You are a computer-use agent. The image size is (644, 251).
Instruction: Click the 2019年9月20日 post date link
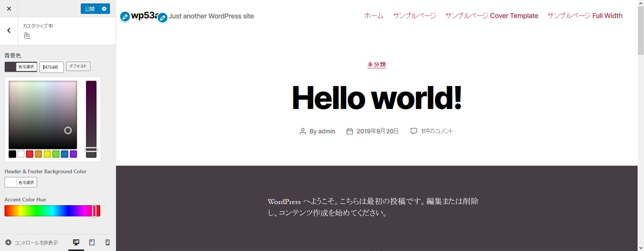[x=378, y=131]
